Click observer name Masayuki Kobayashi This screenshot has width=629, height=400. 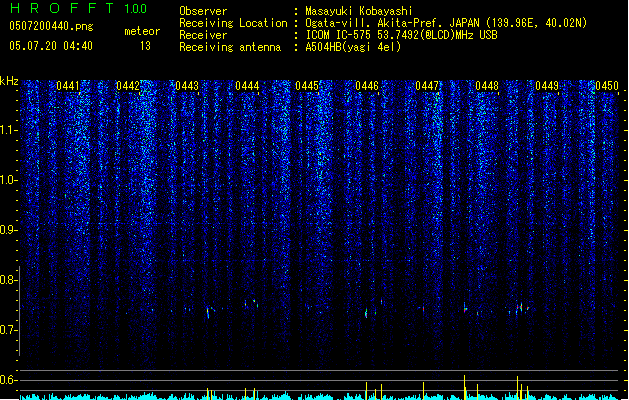point(359,11)
